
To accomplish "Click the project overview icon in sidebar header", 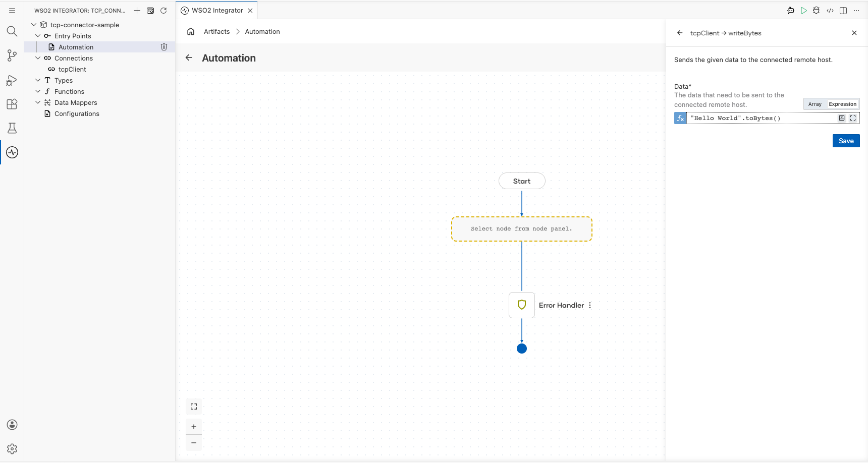I will pos(150,10).
